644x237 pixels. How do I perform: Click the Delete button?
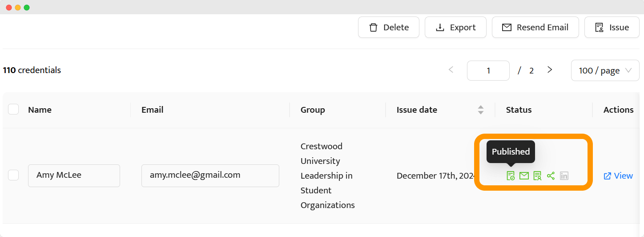[x=389, y=27]
